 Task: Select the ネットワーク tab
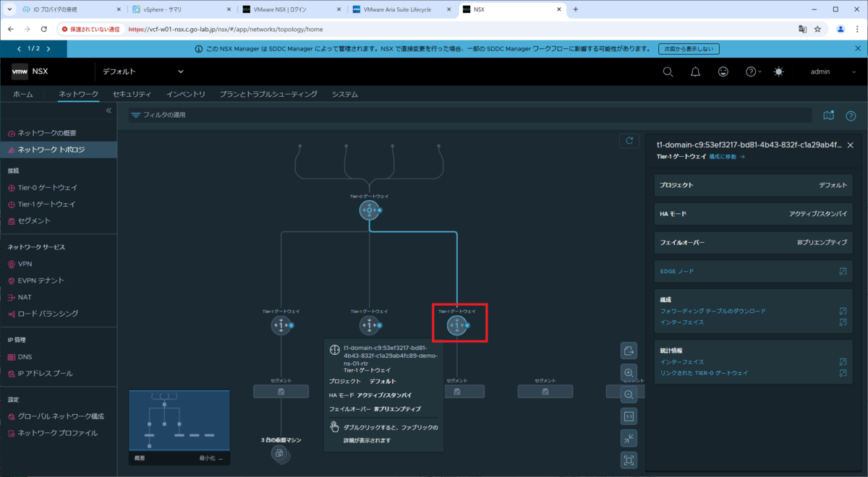[x=78, y=95]
